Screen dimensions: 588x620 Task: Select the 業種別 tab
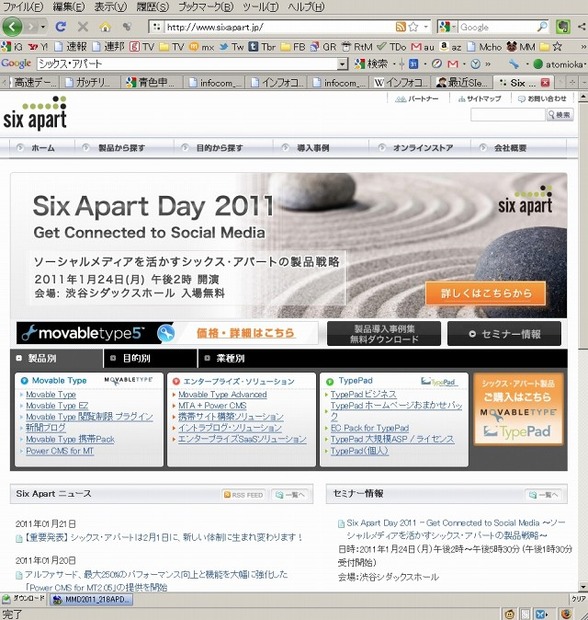(224, 358)
